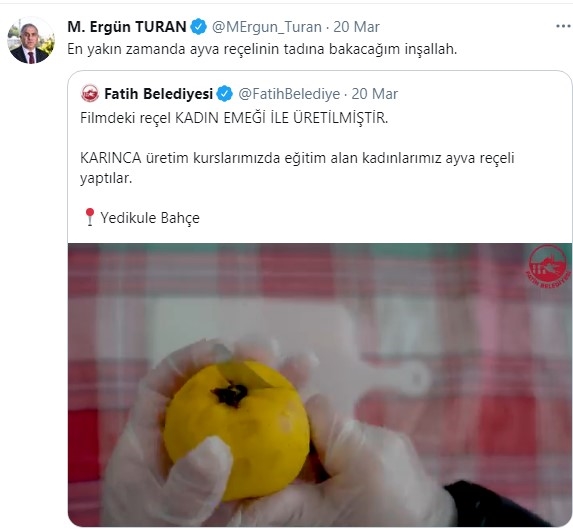Play the quince peeling video thumbnail
Screen dimensions: 573x530
pyautogui.click(x=320, y=385)
